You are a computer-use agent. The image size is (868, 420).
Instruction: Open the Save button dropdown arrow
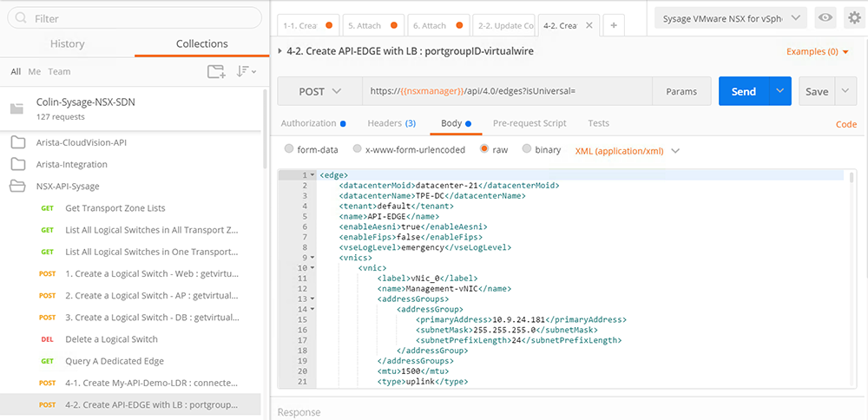point(845,91)
